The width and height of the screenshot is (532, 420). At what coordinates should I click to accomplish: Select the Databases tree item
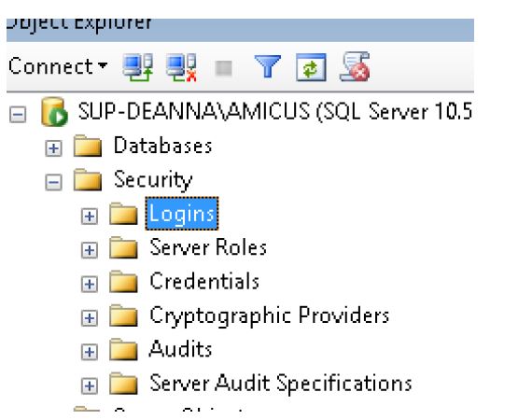pos(162,146)
